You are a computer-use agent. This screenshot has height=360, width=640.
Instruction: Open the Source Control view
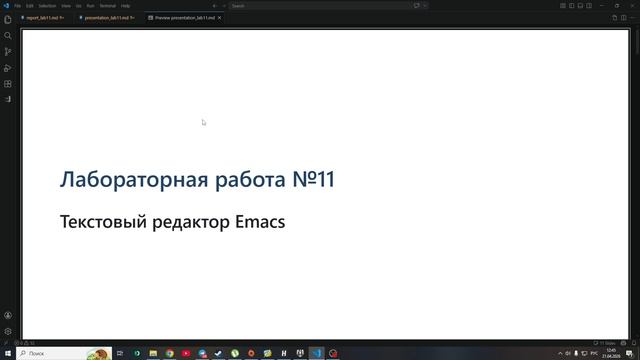(8, 52)
